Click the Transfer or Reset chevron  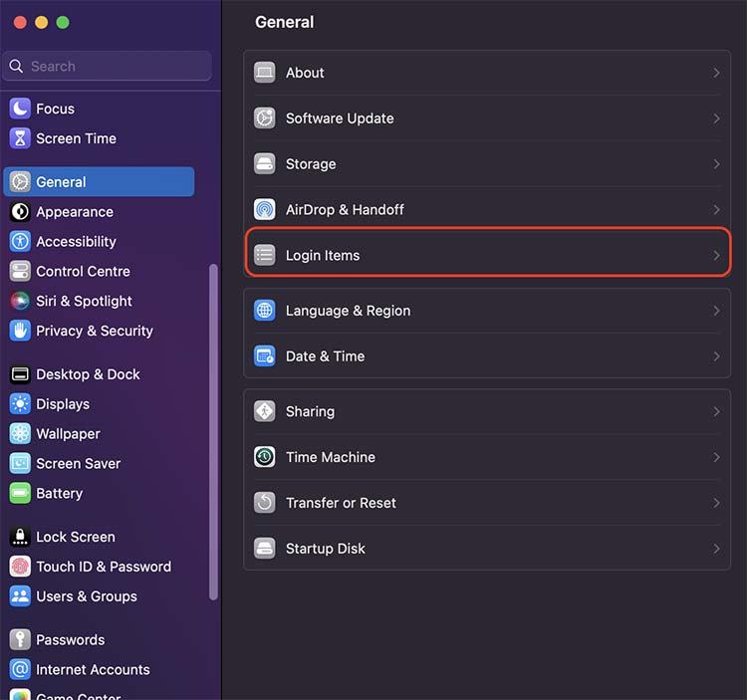coord(716,503)
